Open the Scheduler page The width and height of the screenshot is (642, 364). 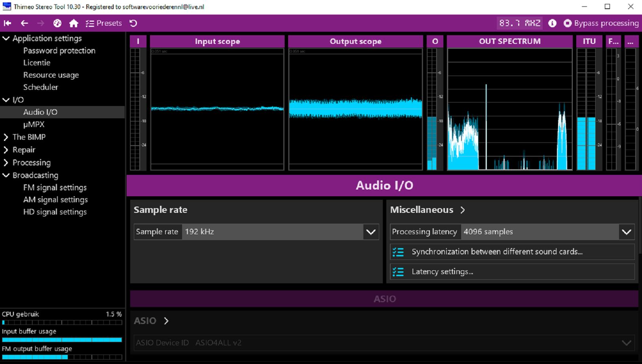tap(41, 87)
